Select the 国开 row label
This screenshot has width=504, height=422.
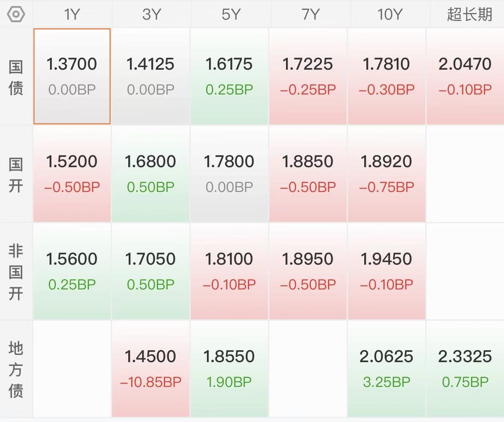point(16,175)
